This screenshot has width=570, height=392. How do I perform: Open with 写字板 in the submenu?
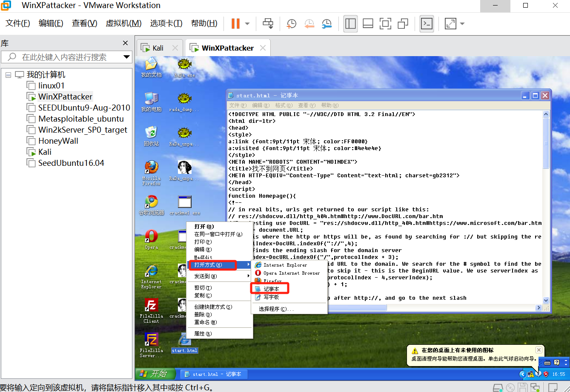[270, 297]
